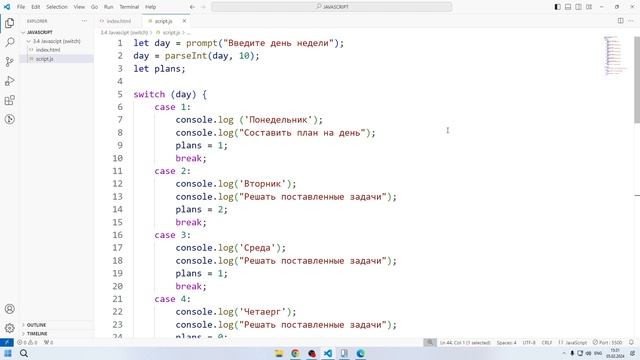
Task: Click the code minimap preview
Action: (616, 56)
